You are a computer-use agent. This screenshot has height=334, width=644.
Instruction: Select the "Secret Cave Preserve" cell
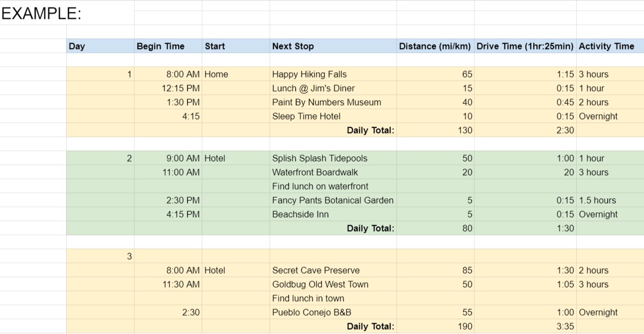[332, 270]
